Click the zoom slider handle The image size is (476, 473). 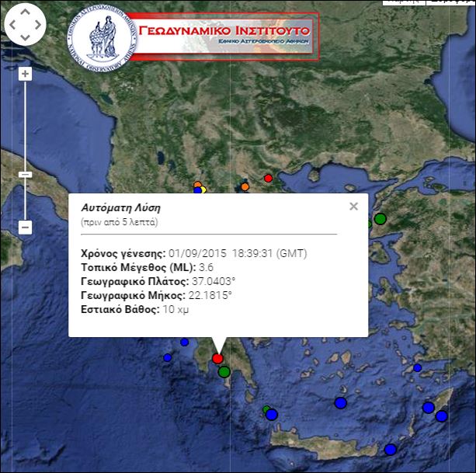coord(25,175)
